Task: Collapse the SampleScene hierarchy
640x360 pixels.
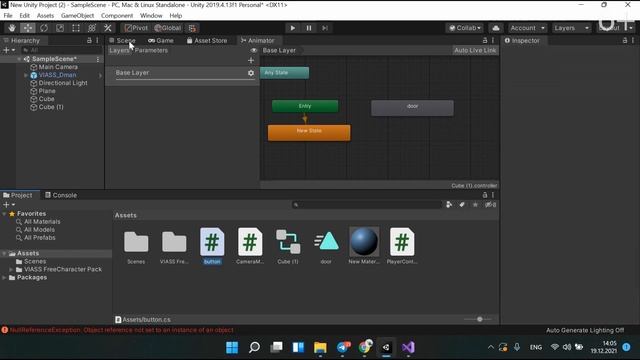Action: tap(19, 59)
